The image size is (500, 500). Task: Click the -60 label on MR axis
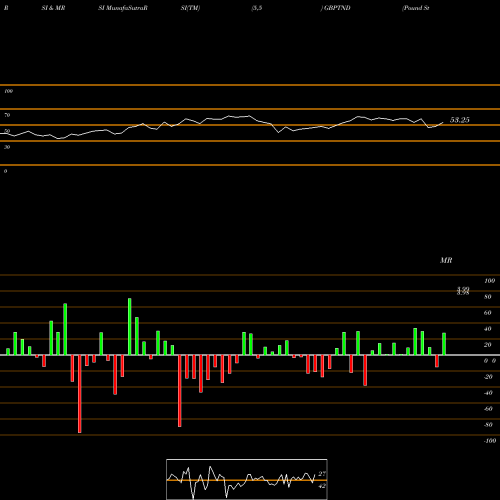click(488, 409)
